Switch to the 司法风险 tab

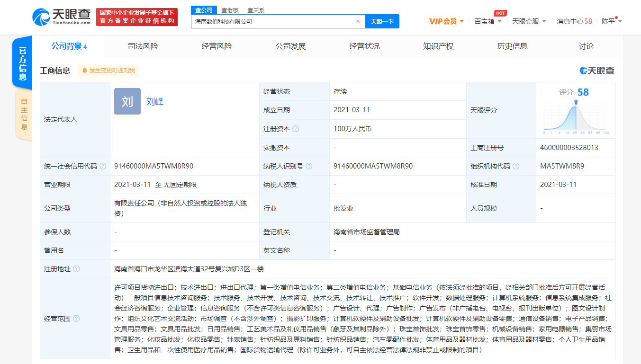tap(143, 46)
